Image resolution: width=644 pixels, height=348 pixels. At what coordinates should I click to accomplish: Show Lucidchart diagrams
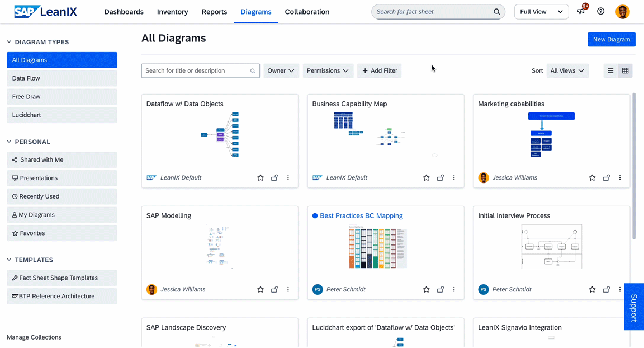point(62,115)
